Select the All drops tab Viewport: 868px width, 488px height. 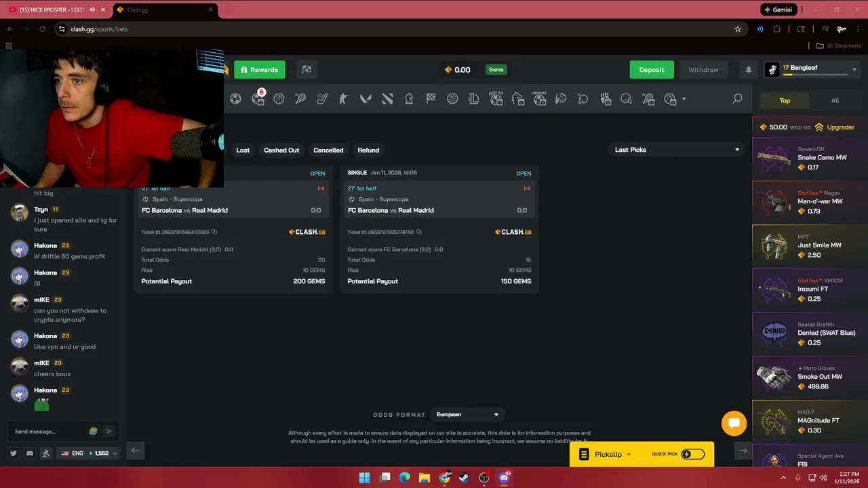tap(835, 100)
